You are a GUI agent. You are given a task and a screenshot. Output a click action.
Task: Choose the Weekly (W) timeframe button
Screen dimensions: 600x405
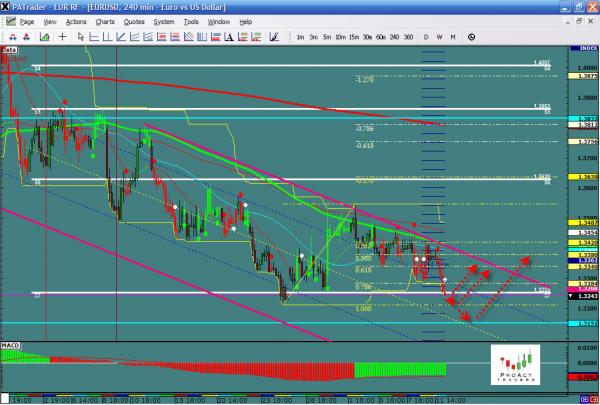(440, 37)
